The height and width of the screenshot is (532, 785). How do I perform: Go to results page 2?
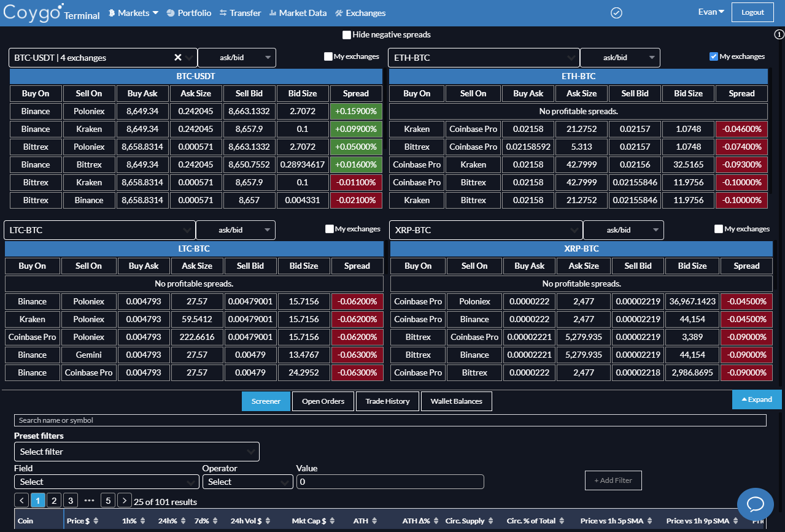click(x=53, y=500)
